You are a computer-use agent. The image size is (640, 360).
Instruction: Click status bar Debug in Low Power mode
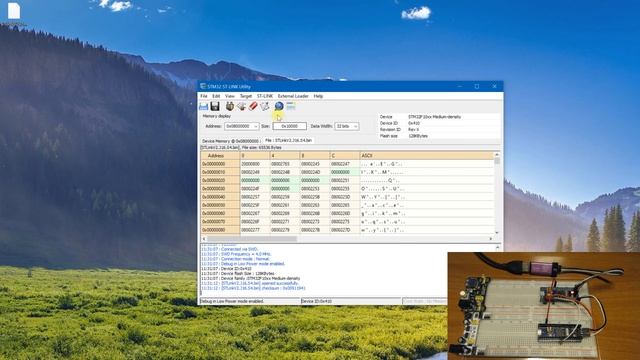pyautogui.click(x=249, y=301)
